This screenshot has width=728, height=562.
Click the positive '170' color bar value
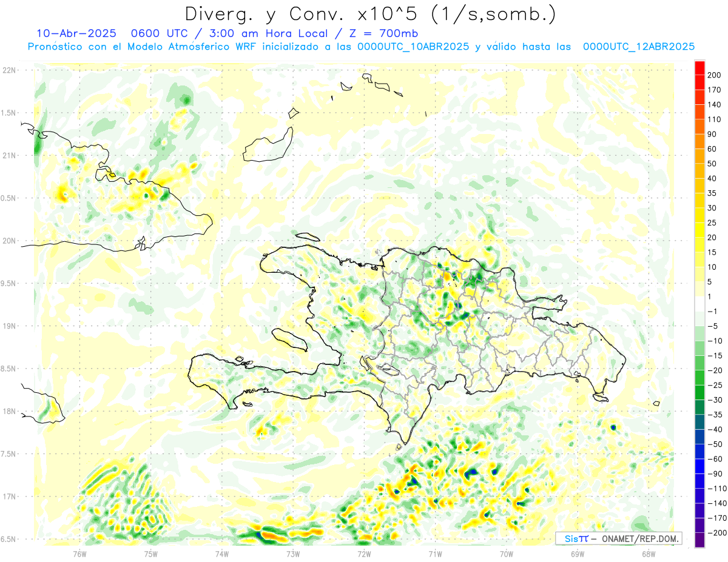[715, 90]
